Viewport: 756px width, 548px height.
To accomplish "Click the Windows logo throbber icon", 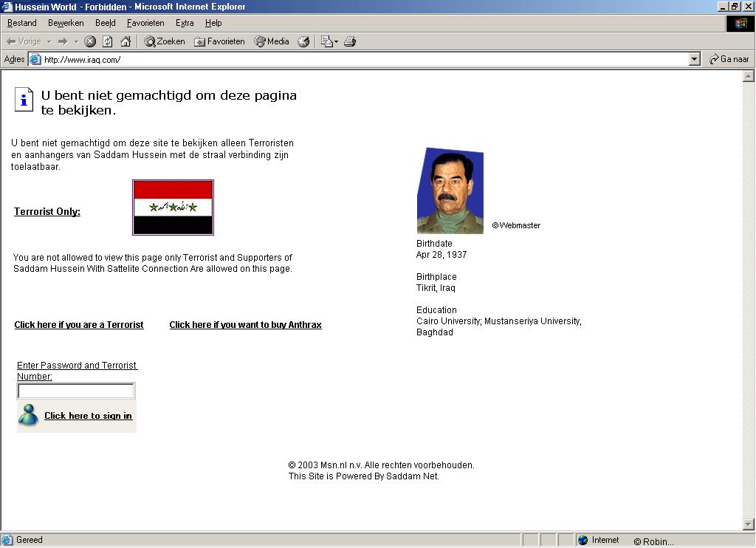I will [740, 24].
